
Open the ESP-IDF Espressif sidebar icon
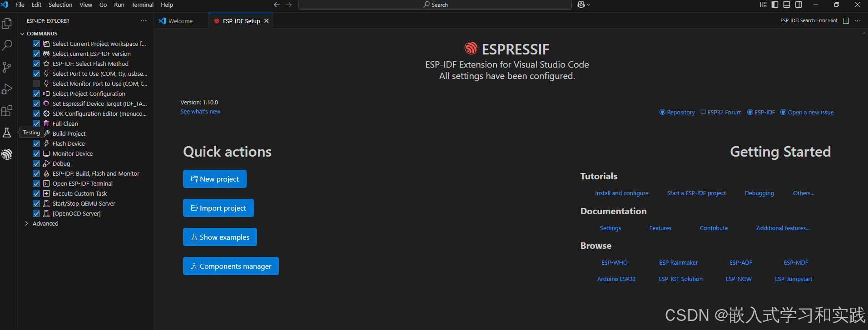[7, 154]
